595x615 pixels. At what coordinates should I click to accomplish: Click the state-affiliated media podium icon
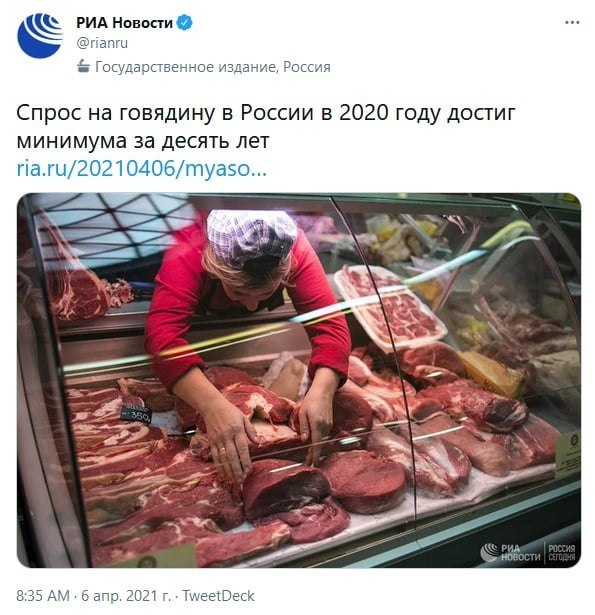[83, 66]
